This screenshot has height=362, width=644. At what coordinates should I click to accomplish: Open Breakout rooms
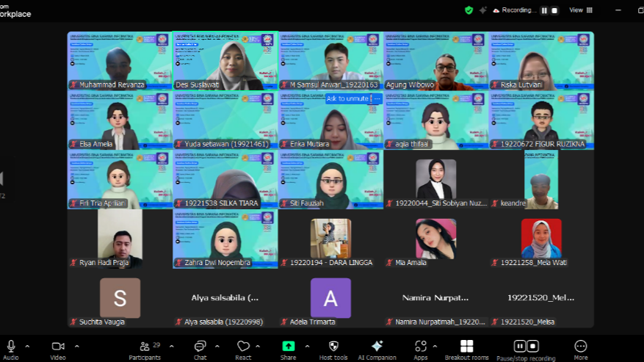point(466,347)
